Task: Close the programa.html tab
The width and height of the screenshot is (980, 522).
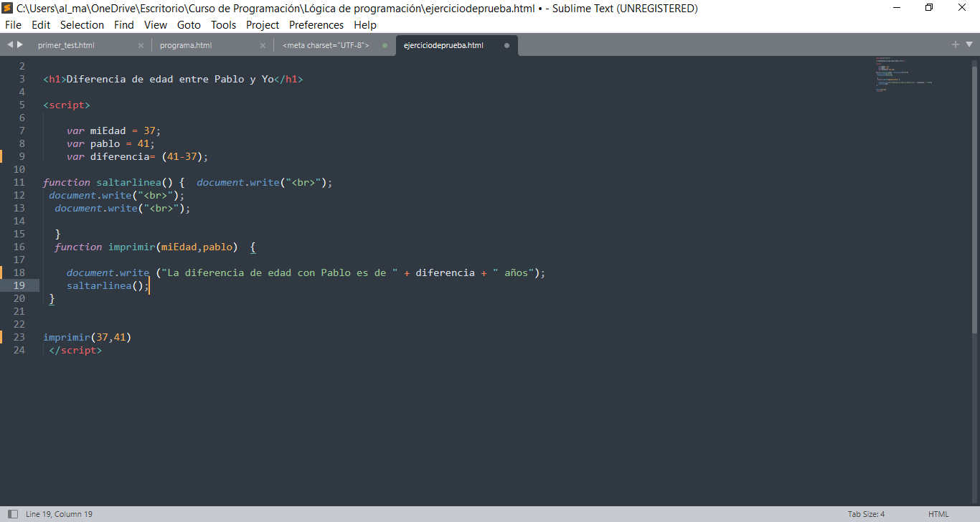Action: [x=263, y=45]
